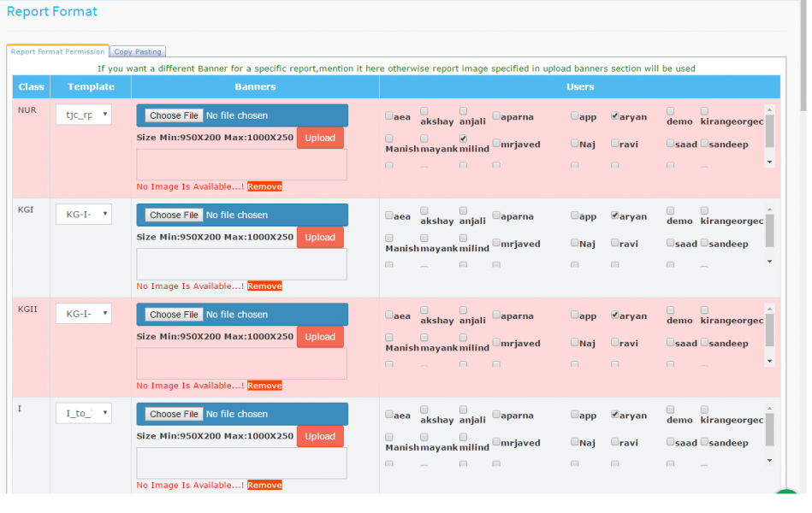The width and height of the screenshot is (812, 513).
Task: Uncheck milind checkbox in the NUR row
Action: coord(463,139)
